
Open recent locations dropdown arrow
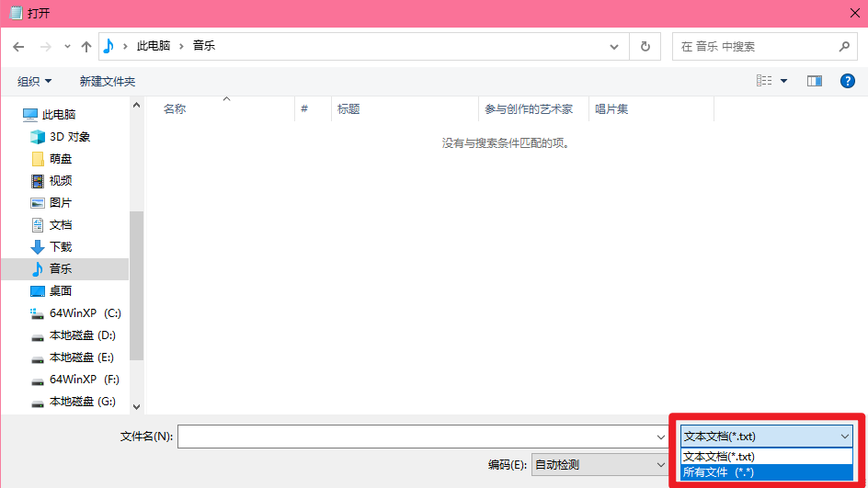[x=67, y=47]
